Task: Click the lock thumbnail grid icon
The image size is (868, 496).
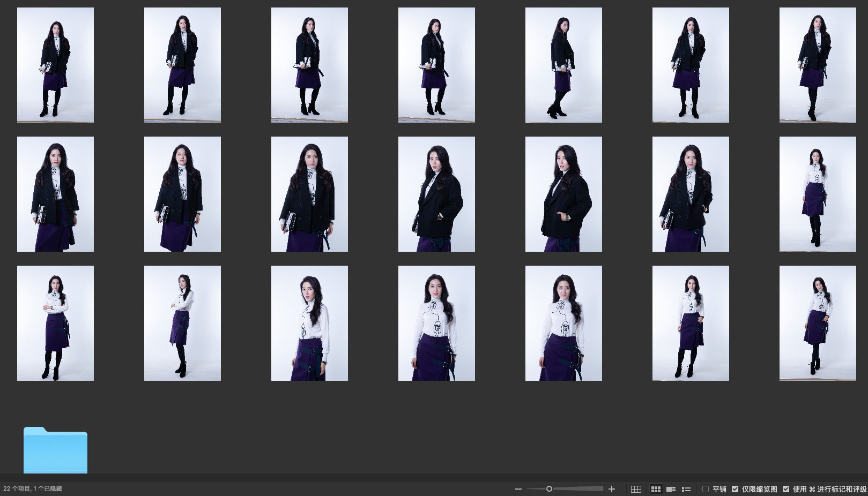Action: coord(636,489)
